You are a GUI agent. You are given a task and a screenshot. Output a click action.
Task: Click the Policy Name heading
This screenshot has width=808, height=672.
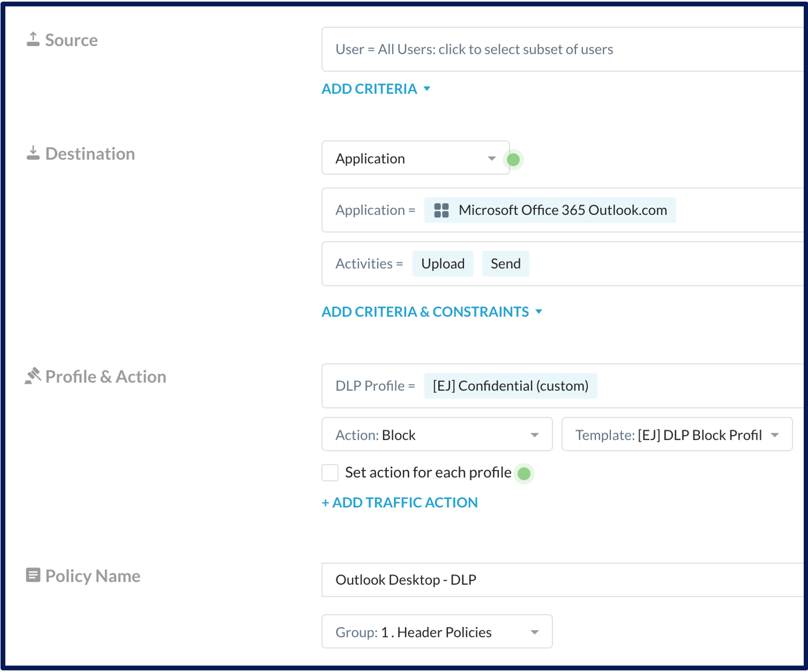click(x=93, y=576)
